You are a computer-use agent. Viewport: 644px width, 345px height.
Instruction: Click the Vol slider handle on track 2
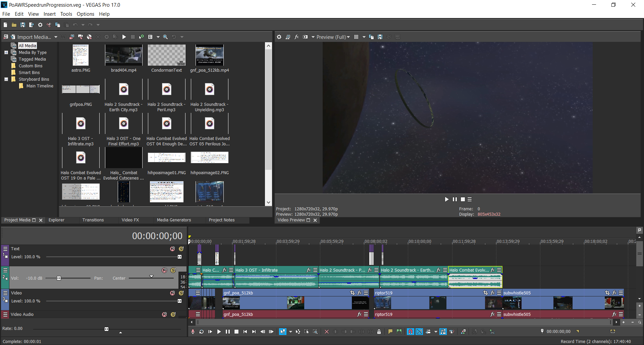tap(59, 278)
